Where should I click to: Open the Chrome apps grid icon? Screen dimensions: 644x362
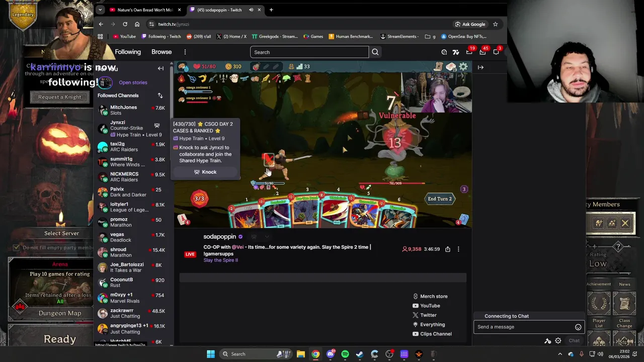coord(100,36)
